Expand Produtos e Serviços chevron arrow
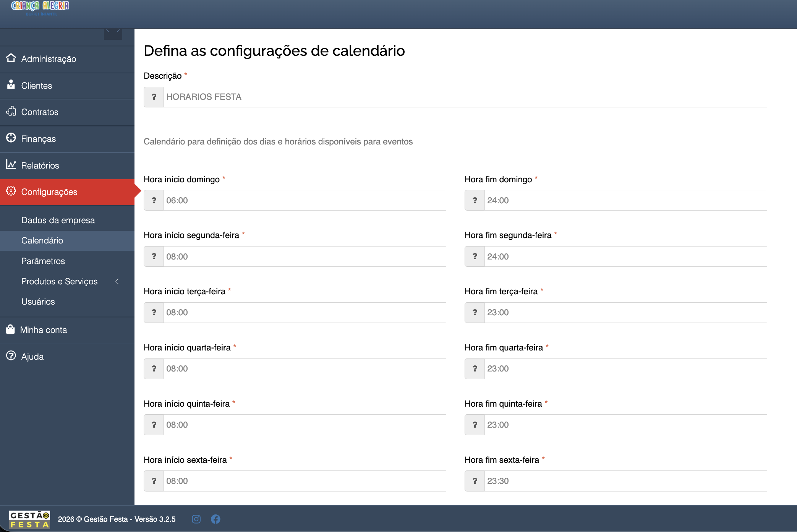Image resolution: width=797 pixels, height=532 pixels. (117, 281)
